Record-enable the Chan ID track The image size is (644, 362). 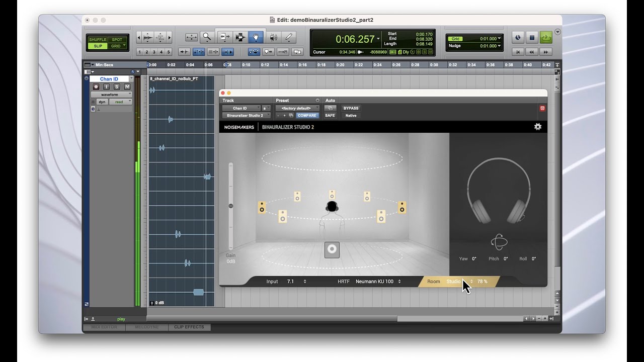96,87
